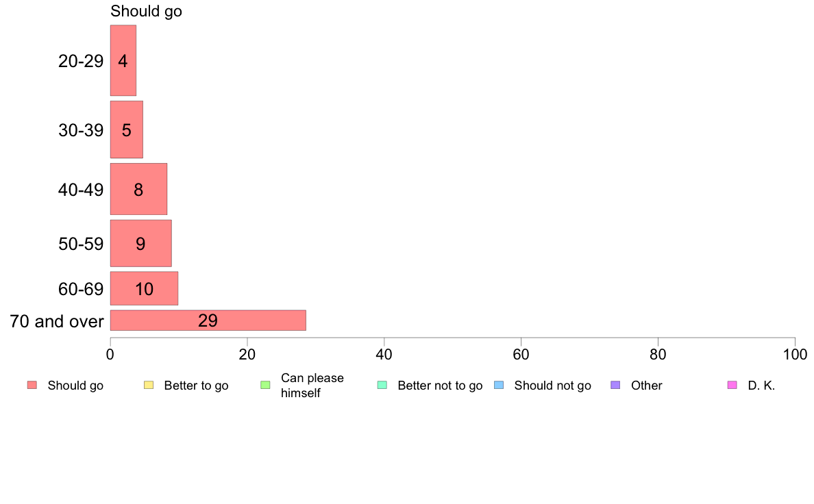Click the 70 and over axis label

tap(57, 321)
